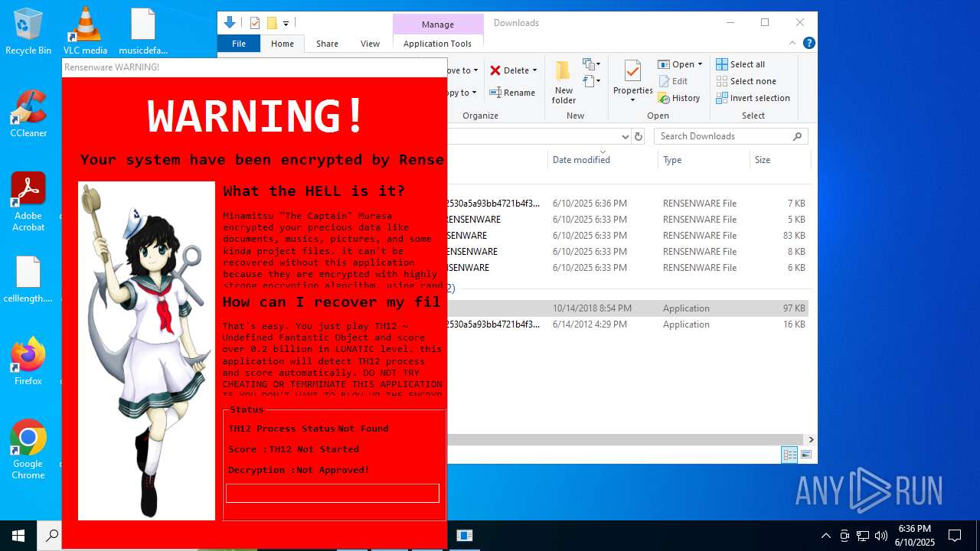Launch Google Chrome from the desktop

28,449
